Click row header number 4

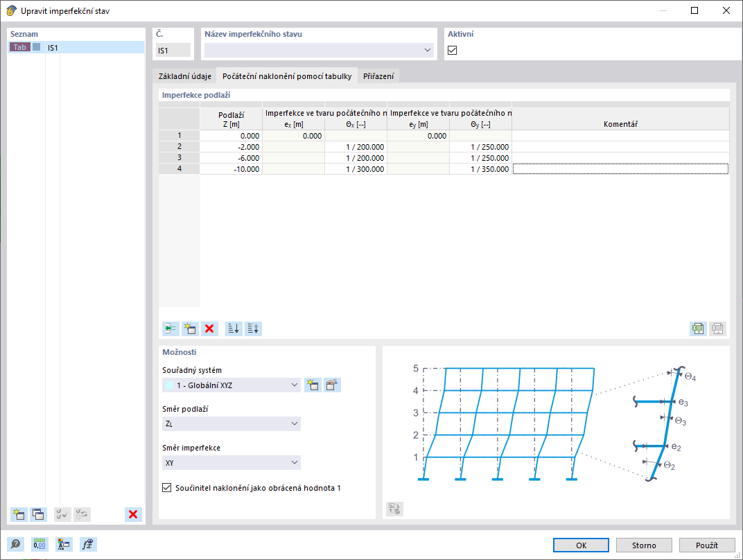[179, 168]
